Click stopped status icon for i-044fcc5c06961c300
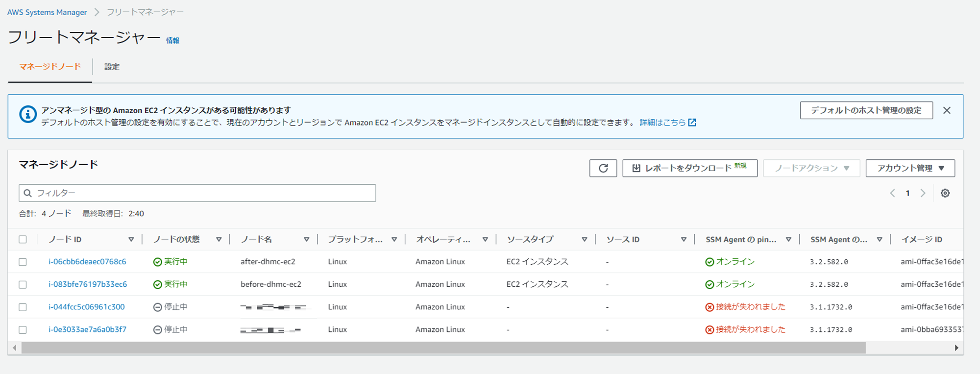980x374 pixels. click(158, 307)
